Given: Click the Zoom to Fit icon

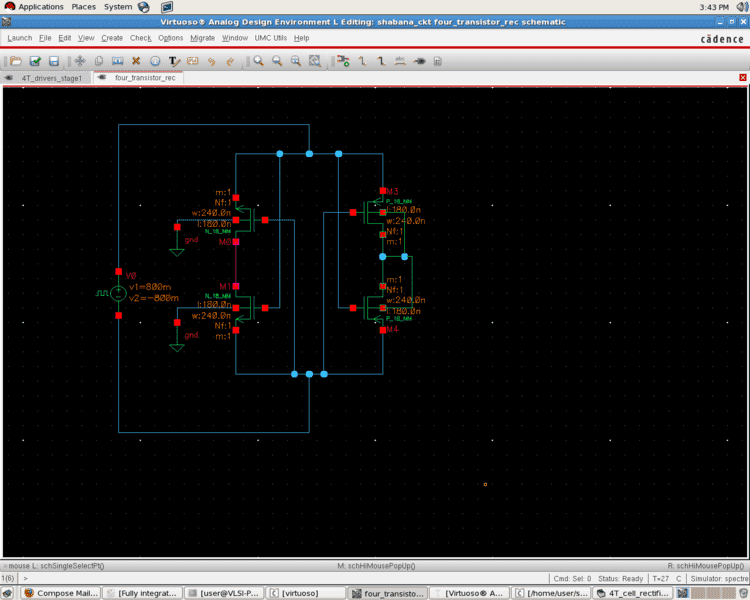Looking at the screenshot, I should (x=315, y=61).
